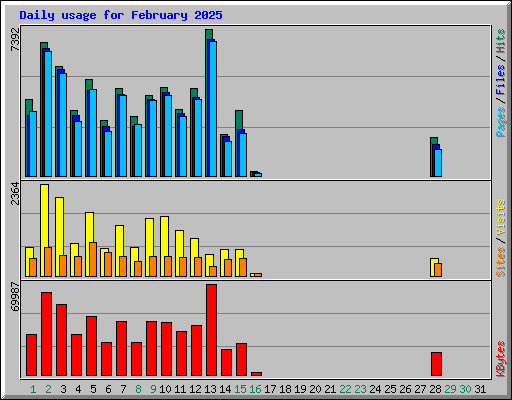The image size is (512, 400).
Task: Select day 13 on the date axis
Action: point(210,389)
